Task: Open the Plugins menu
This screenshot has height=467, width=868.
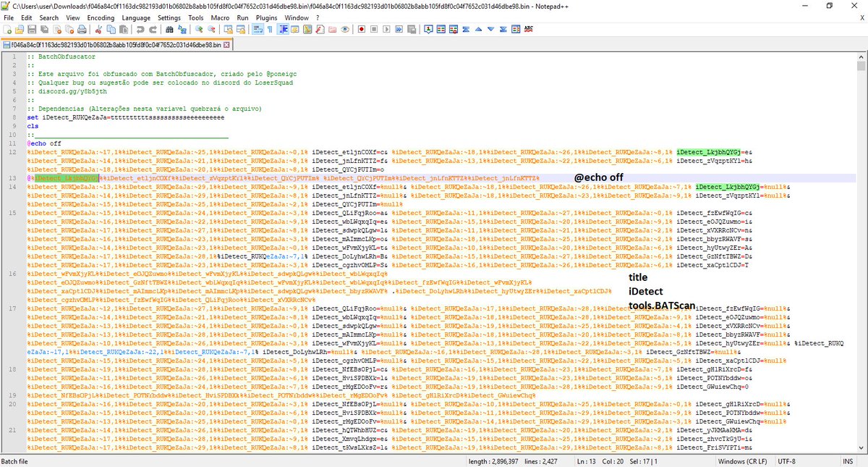Action: 266,17
